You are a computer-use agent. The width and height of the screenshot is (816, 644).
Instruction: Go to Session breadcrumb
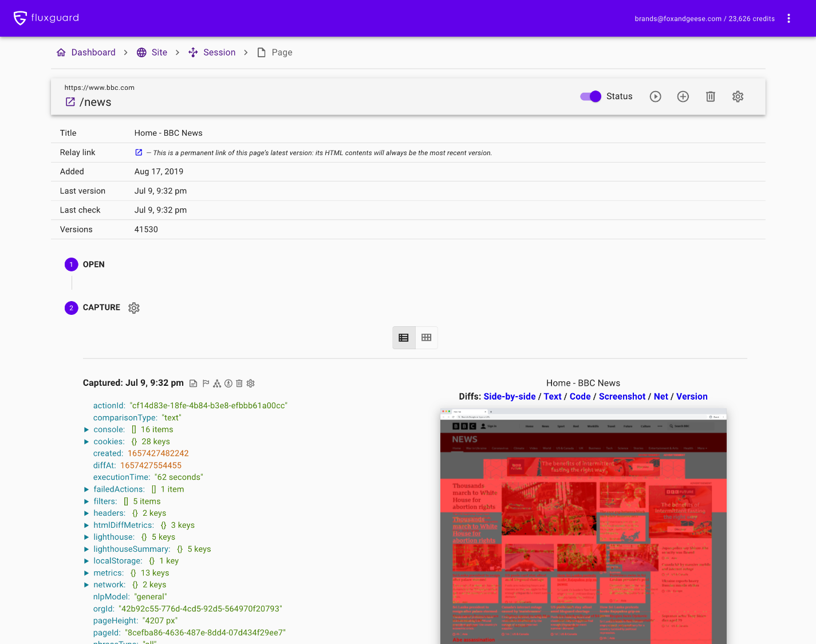pyautogui.click(x=219, y=52)
